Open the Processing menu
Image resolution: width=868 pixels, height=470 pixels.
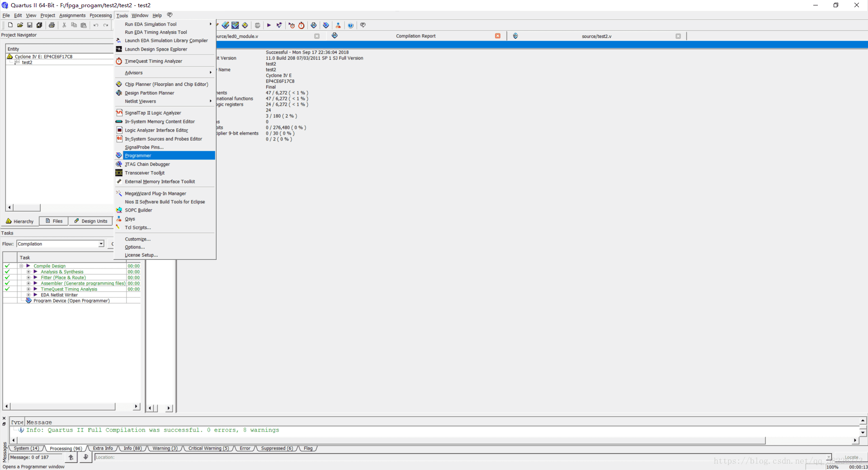point(100,15)
